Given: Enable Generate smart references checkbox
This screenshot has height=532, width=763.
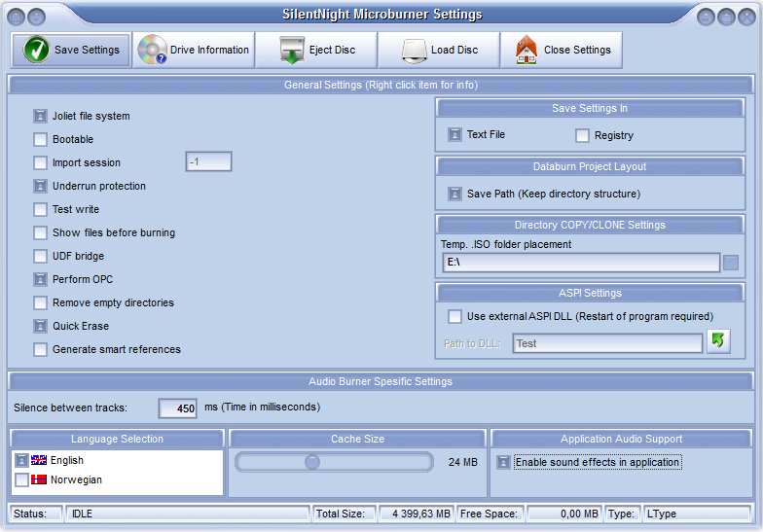Looking at the screenshot, I should tap(41, 350).
